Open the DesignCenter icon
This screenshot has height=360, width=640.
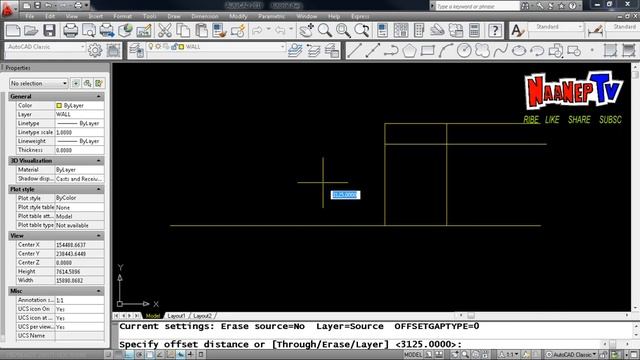click(x=401, y=31)
